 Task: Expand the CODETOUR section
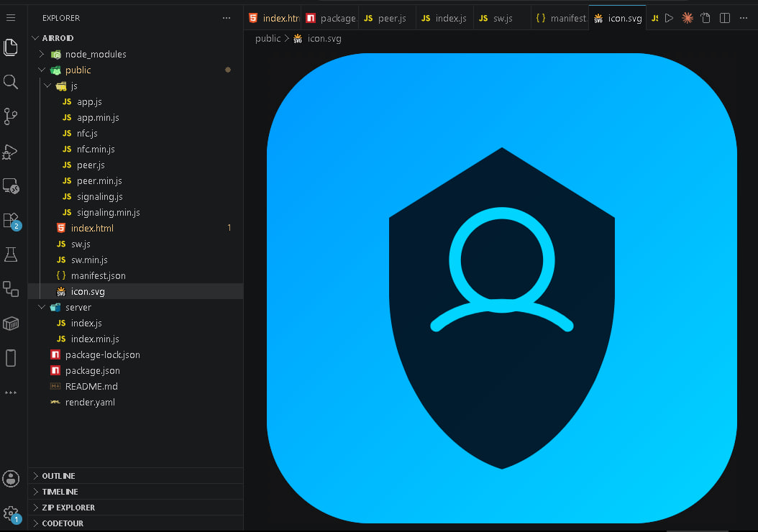click(135, 523)
